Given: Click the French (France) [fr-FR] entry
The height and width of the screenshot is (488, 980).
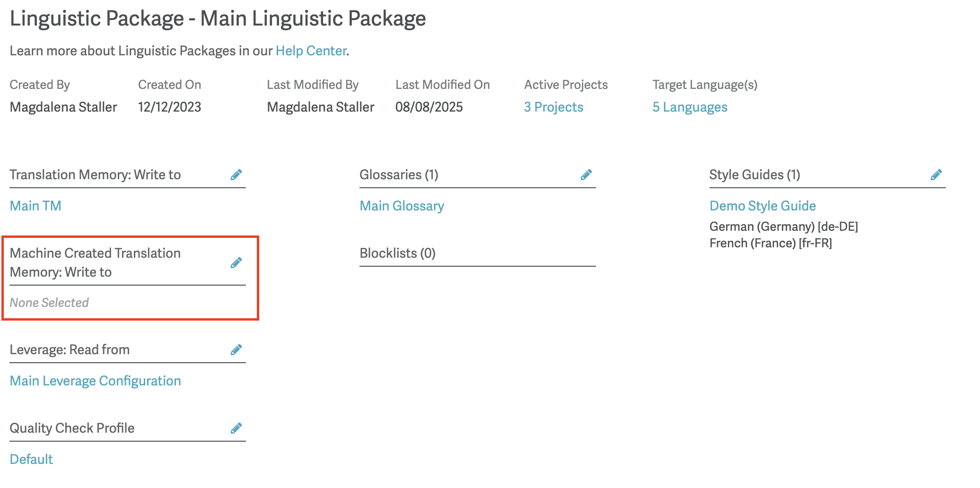Looking at the screenshot, I should 770,243.
